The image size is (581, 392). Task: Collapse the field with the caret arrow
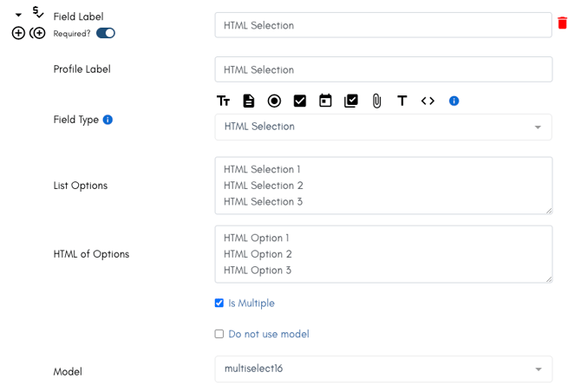tap(18, 16)
